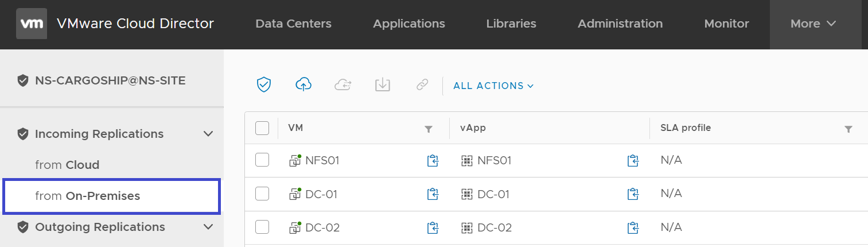Click copy icon next to VM DC-02
The image size is (868, 247).
pos(433,228)
